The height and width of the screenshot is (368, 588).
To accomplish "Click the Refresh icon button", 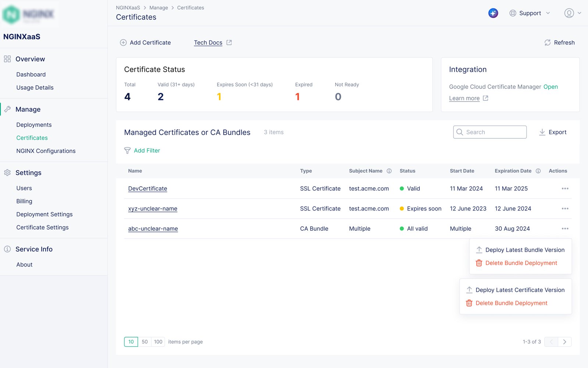I will (x=547, y=43).
